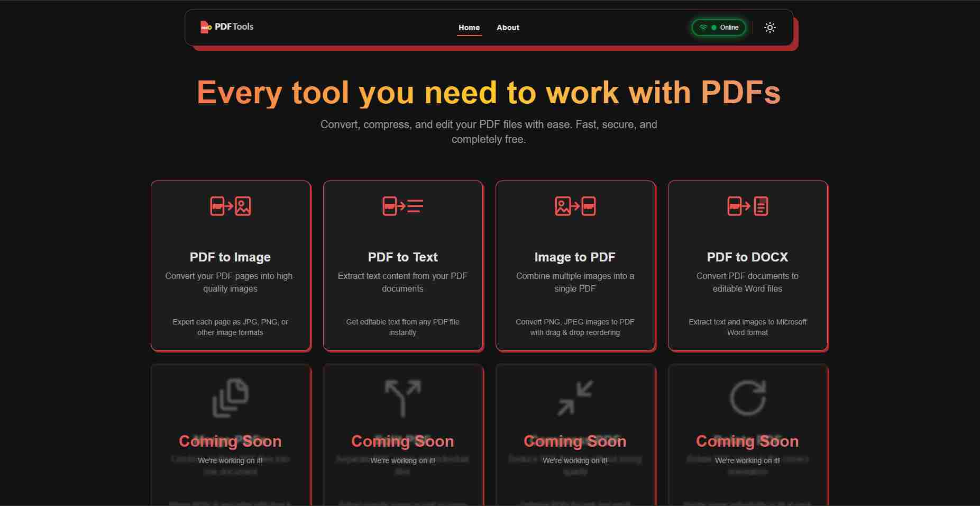Open the PDF to Image tool card

(230, 266)
